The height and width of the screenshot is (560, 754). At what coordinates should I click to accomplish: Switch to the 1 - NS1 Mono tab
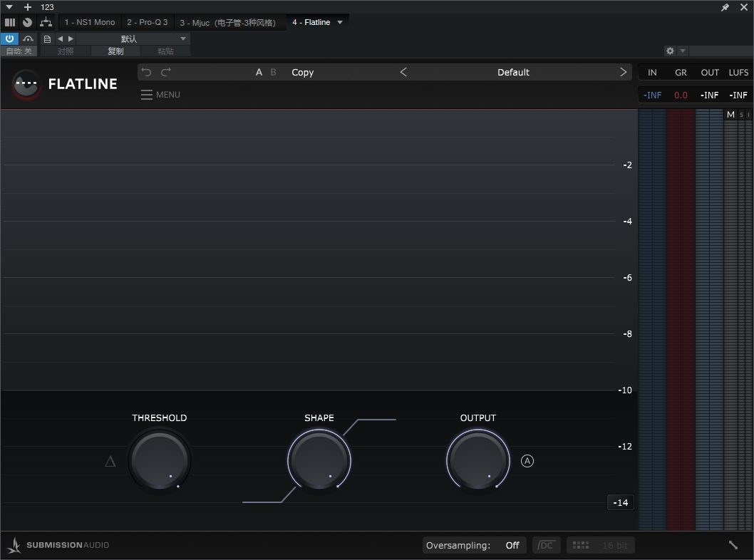pyautogui.click(x=90, y=22)
